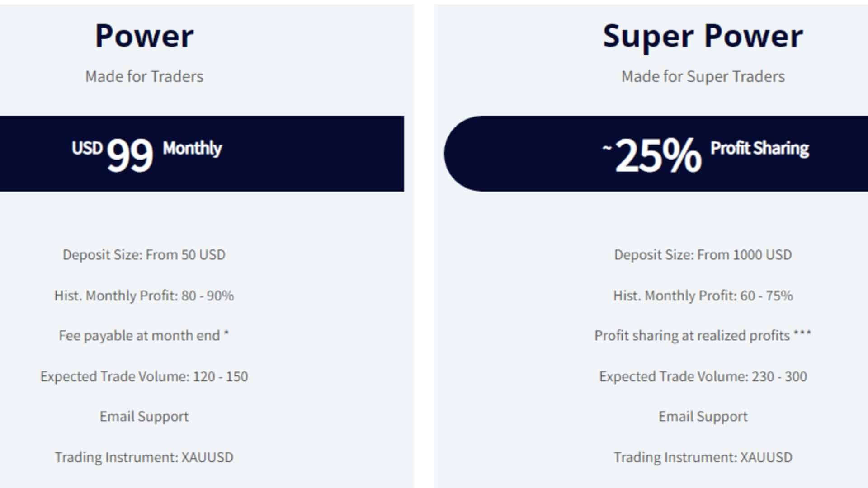Click Deposit Size: From 50 USD
Screen dimensions: 868x488
point(144,255)
